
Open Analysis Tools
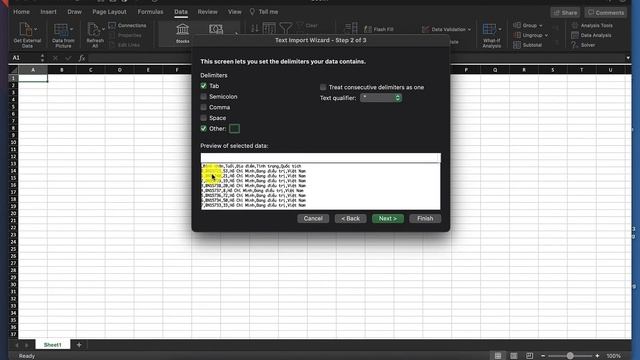pyautogui.click(x=592, y=25)
